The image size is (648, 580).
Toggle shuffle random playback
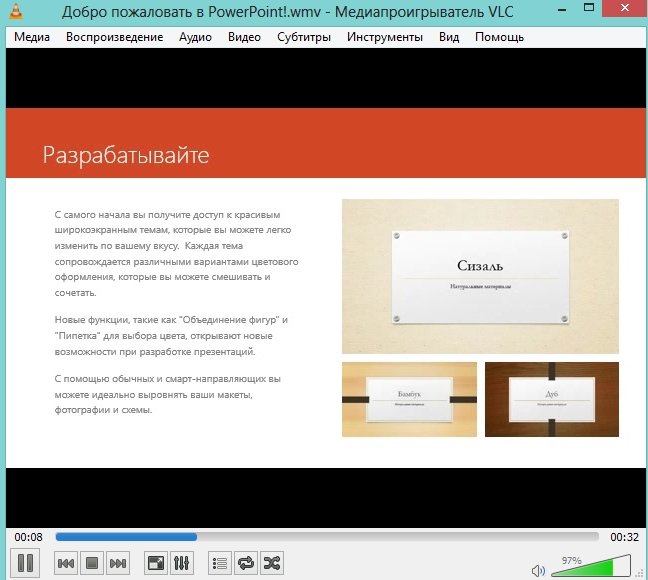[x=271, y=564]
